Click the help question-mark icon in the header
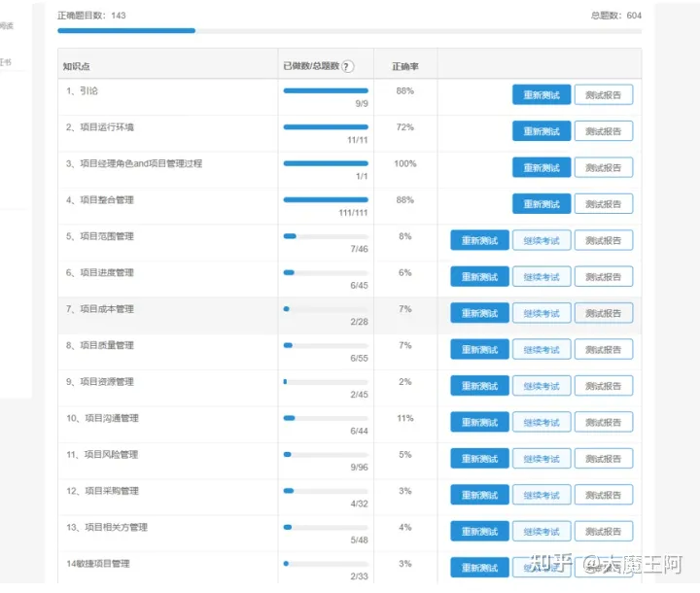 [x=348, y=66]
